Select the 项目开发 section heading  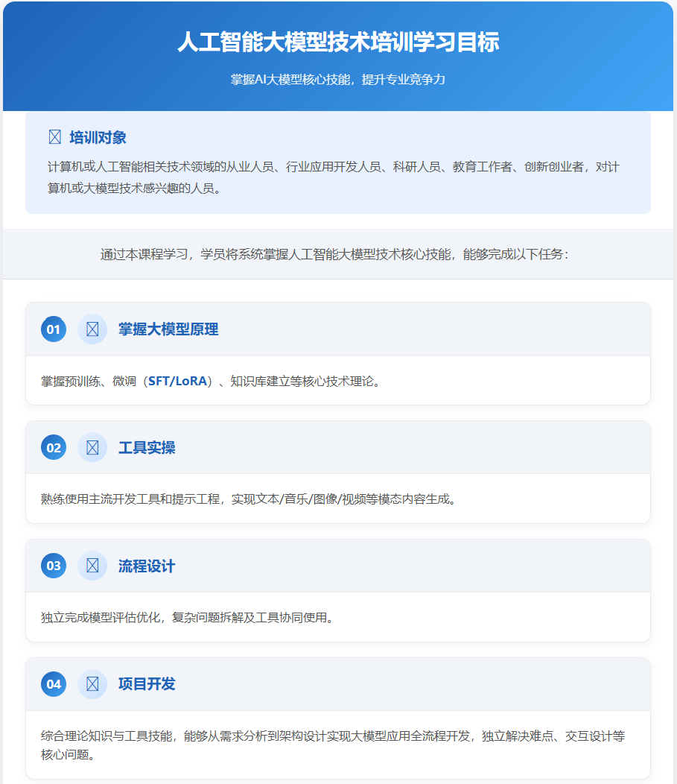click(x=147, y=684)
